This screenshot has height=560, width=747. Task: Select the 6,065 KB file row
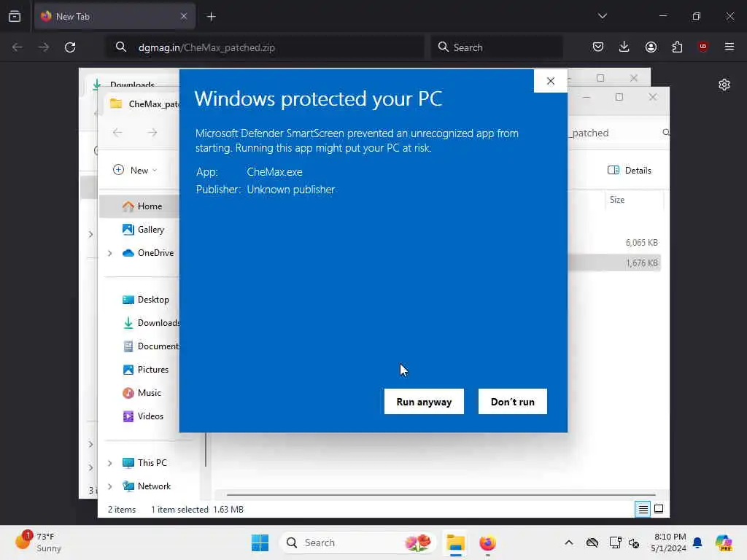(614, 243)
